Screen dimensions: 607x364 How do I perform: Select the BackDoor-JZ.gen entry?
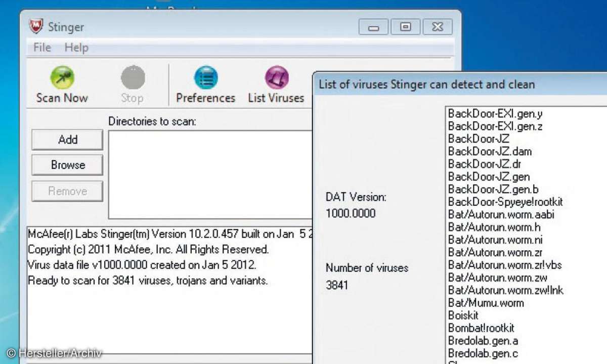(489, 177)
